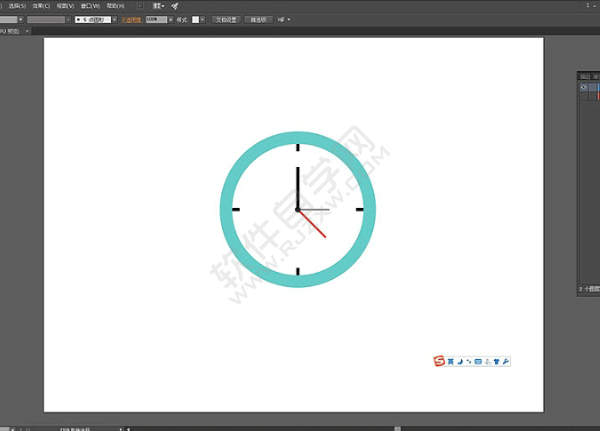Click the orange opacity link
The height and width of the screenshot is (431, 600).
point(131,20)
